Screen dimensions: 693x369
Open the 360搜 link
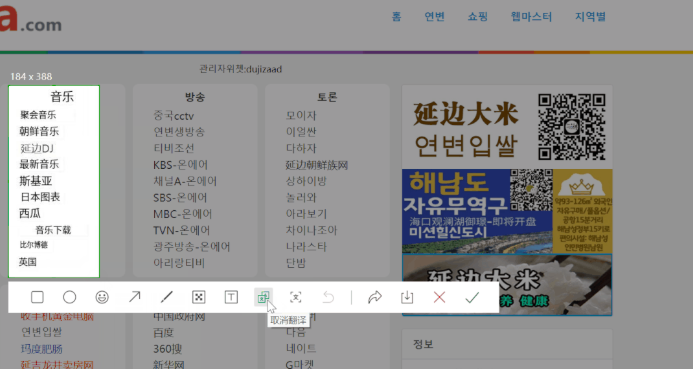click(x=168, y=349)
